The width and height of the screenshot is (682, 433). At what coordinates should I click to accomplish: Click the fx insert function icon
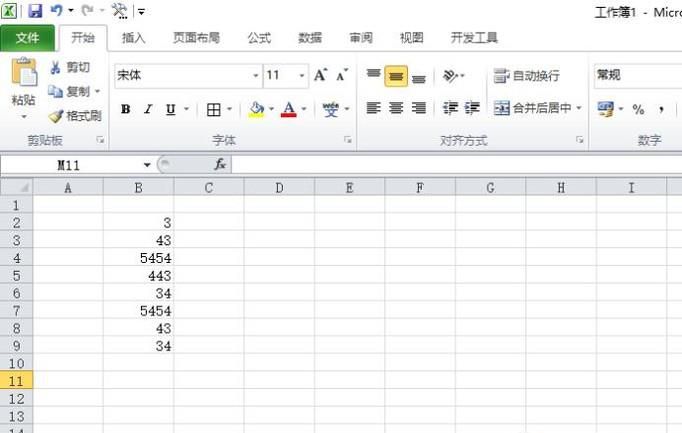coord(220,165)
